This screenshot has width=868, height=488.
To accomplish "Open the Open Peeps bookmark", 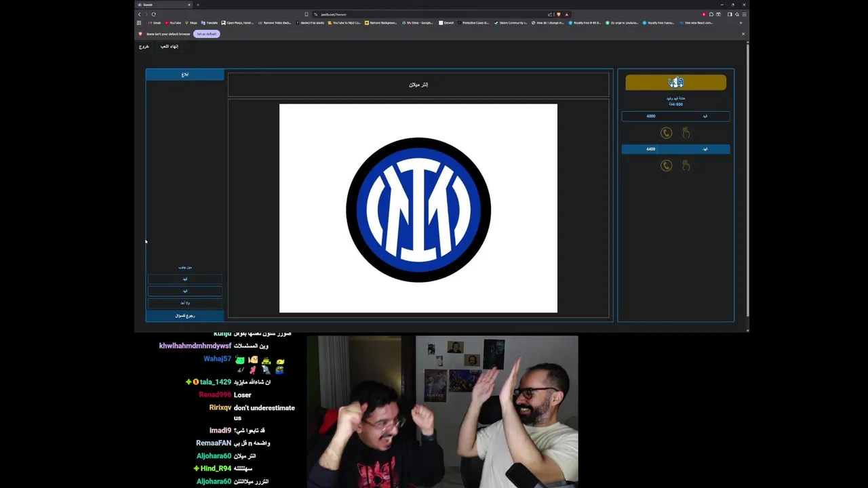I will click(x=237, y=23).
